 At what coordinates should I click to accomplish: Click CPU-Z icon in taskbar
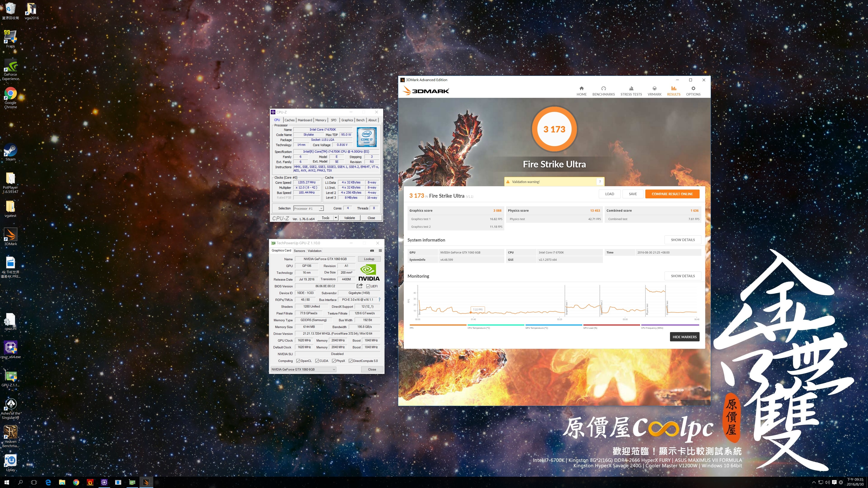[104, 482]
